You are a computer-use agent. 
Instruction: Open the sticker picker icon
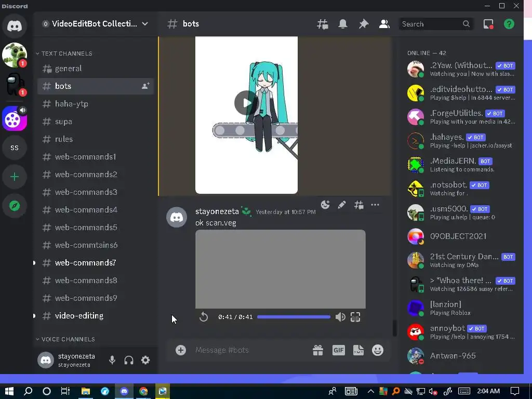pyautogui.click(x=358, y=350)
